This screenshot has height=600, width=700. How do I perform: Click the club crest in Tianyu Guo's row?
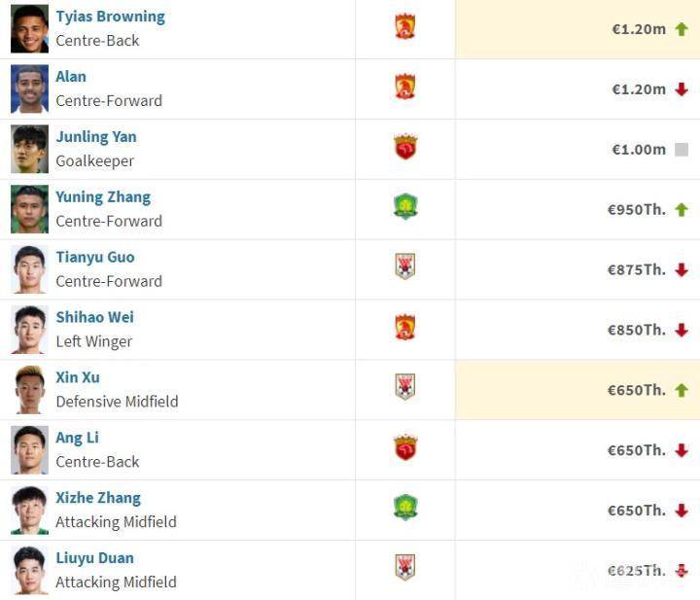404,266
